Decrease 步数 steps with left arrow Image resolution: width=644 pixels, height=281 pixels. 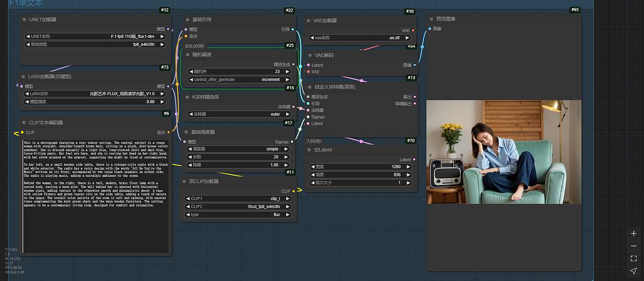coord(189,157)
